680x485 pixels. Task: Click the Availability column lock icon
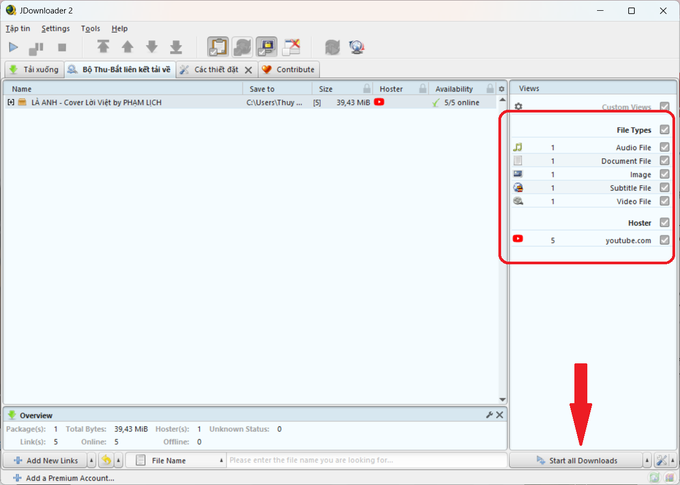pos(490,88)
